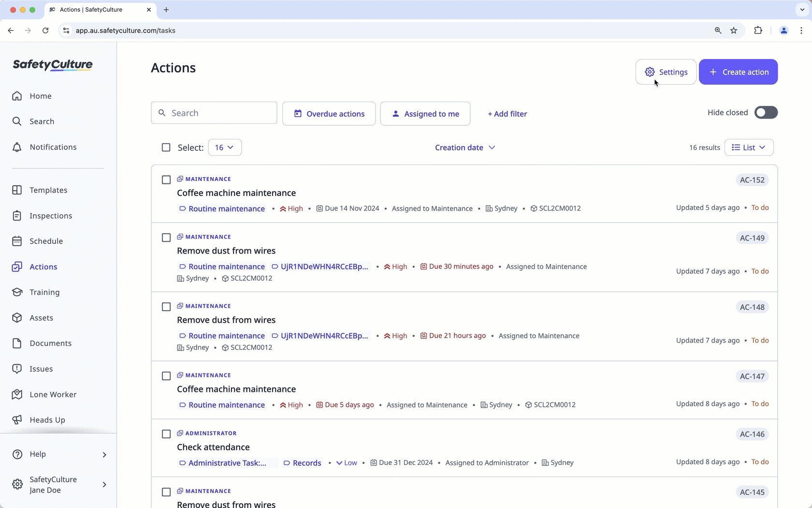Image resolution: width=812 pixels, height=508 pixels.
Task: Click the Records label on Check attendance
Action: [x=302, y=463]
